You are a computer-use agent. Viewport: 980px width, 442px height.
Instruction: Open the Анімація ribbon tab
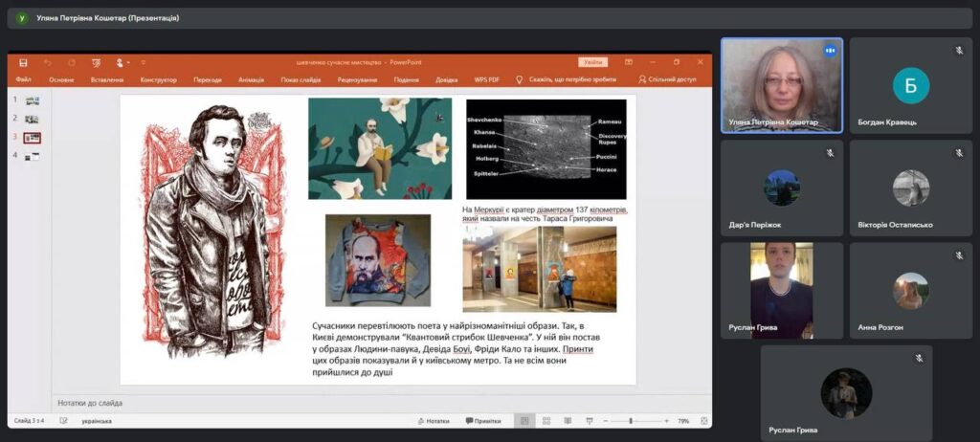point(251,80)
